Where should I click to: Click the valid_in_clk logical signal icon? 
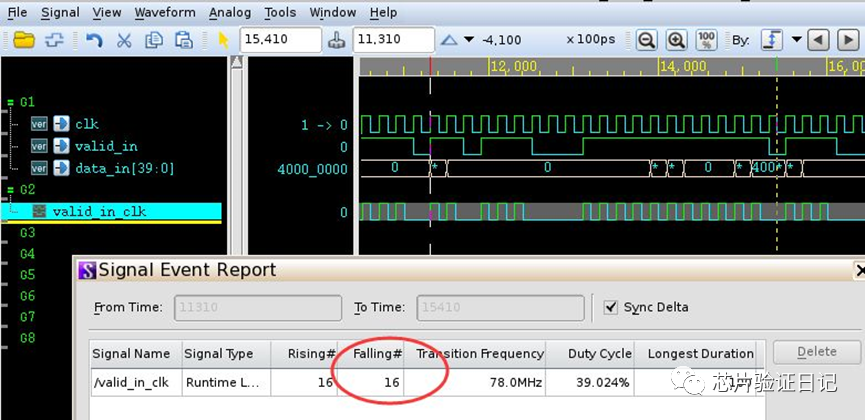click(39, 211)
